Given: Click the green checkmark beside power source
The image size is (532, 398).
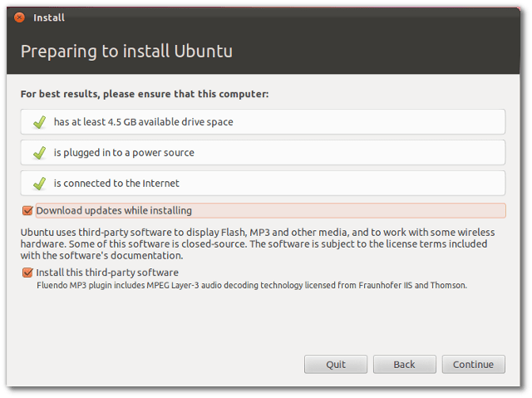Looking at the screenshot, I should tap(40, 153).
